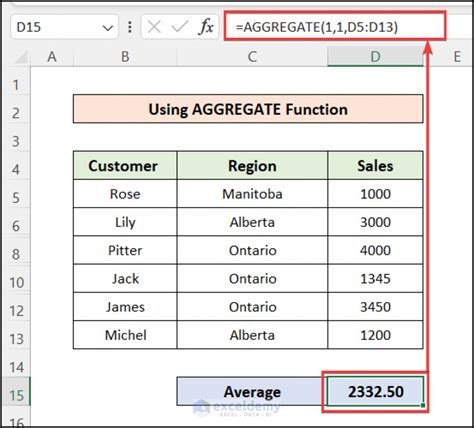
Task: Select row 15 header
Action: click(x=16, y=395)
